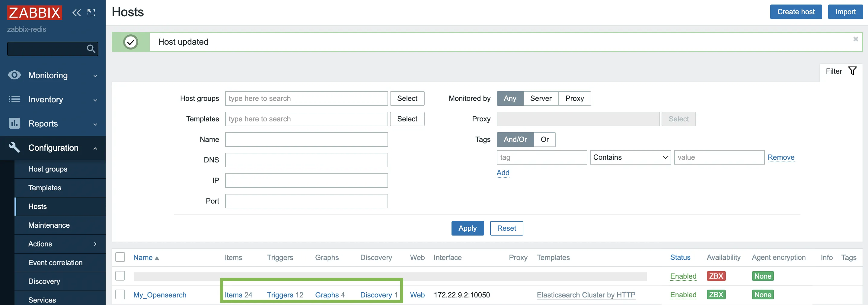Open the Contains tag operator dropdown

(630, 157)
